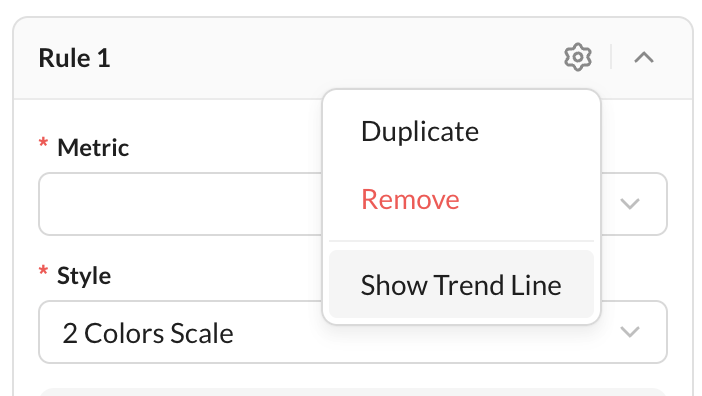Click the Style dropdown chevron arrow

point(629,332)
